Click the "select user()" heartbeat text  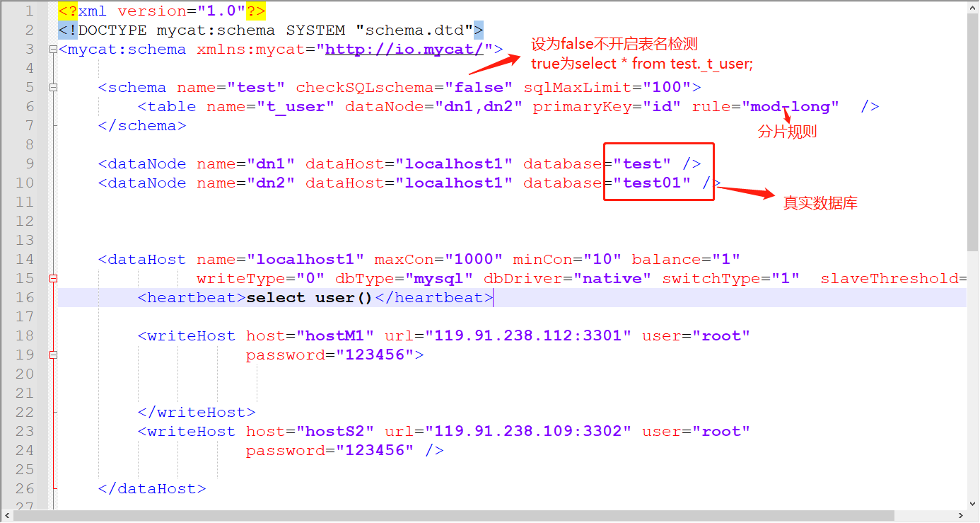pos(310,298)
